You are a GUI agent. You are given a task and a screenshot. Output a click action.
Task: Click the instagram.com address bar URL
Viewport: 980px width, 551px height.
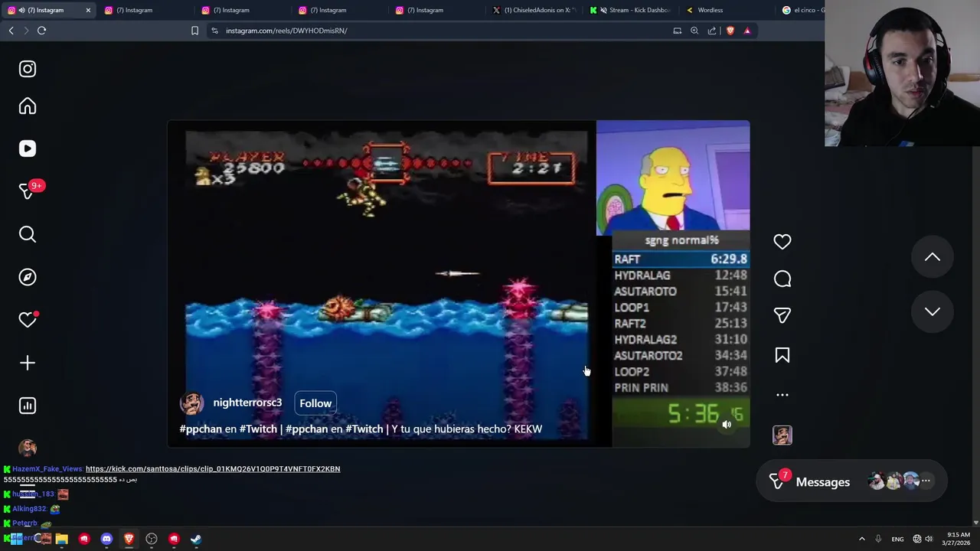tap(286, 31)
